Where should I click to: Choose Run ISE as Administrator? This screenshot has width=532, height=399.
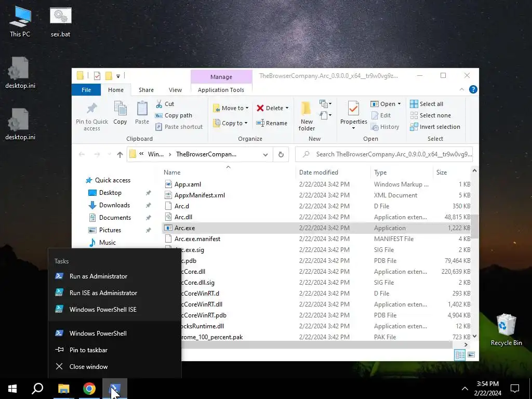[x=115, y=293]
